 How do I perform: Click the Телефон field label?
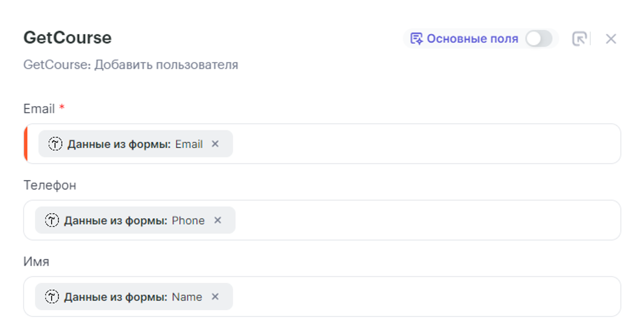click(50, 185)
